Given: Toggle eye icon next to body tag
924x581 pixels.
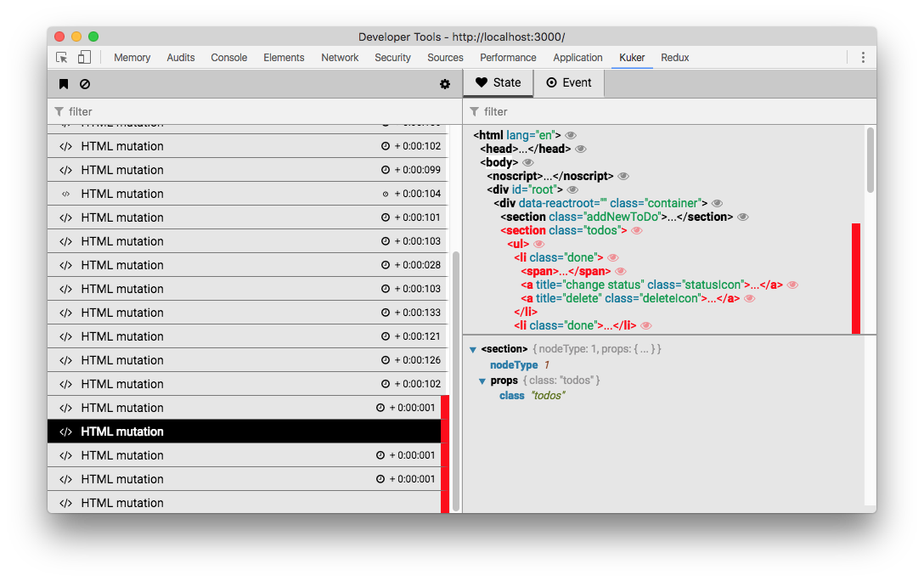Looking at the screenshot, I should pos(528,162).
